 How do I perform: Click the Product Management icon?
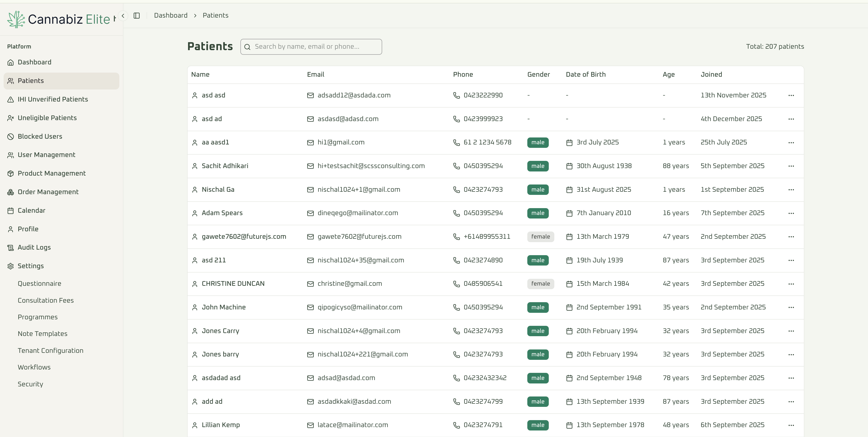pyautogui.click(x=10, y=173)
